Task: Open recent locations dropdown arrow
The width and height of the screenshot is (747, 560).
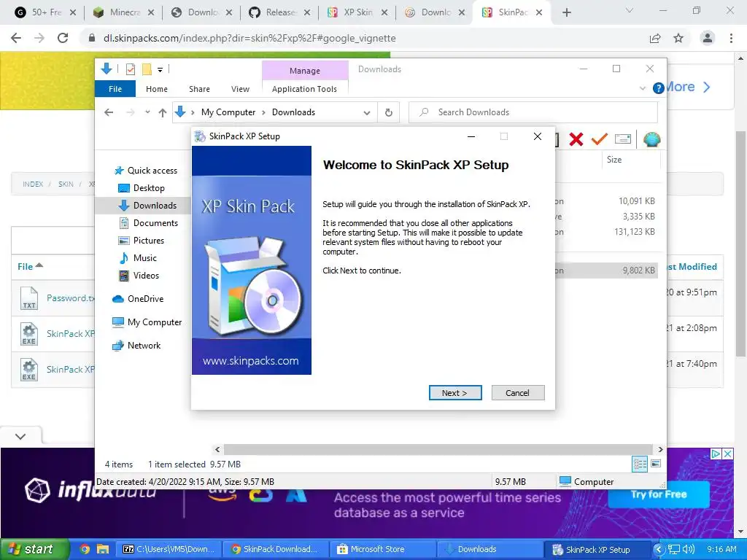Action: (x=147, y=112)
